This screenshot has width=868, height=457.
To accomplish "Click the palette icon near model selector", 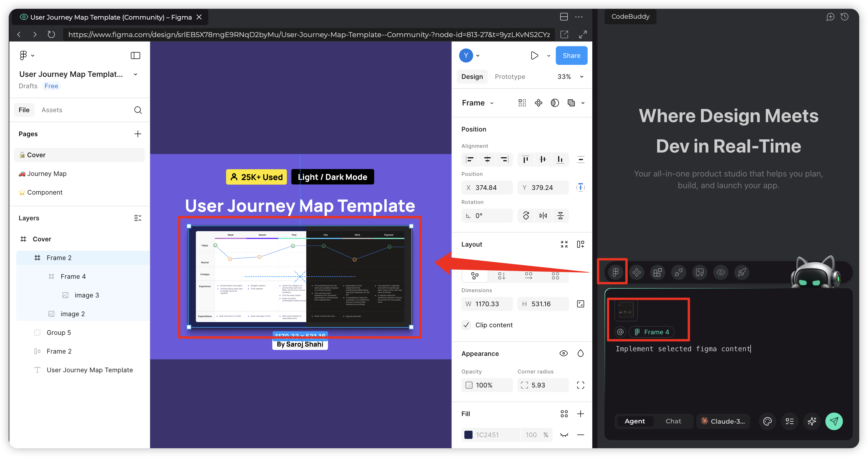I will click(x=767, y=421).
